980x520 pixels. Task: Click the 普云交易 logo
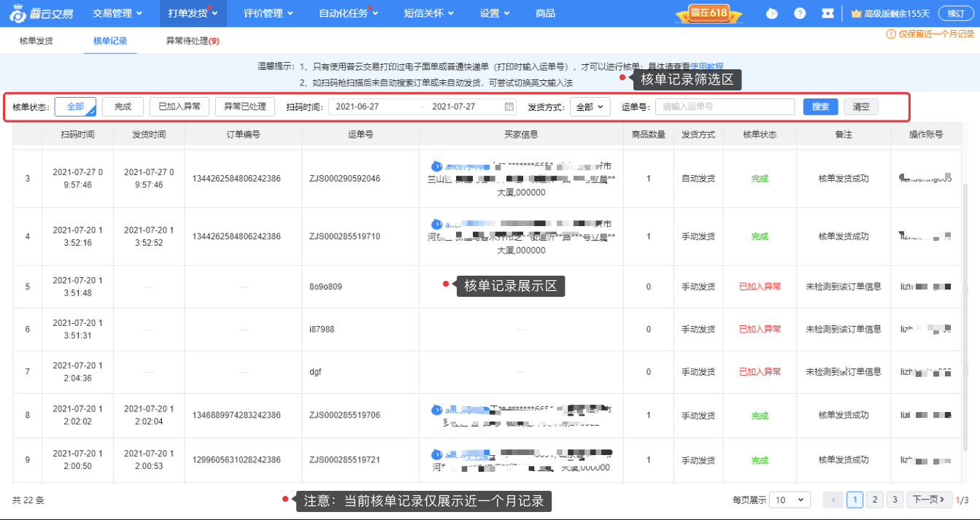point(41,13)
